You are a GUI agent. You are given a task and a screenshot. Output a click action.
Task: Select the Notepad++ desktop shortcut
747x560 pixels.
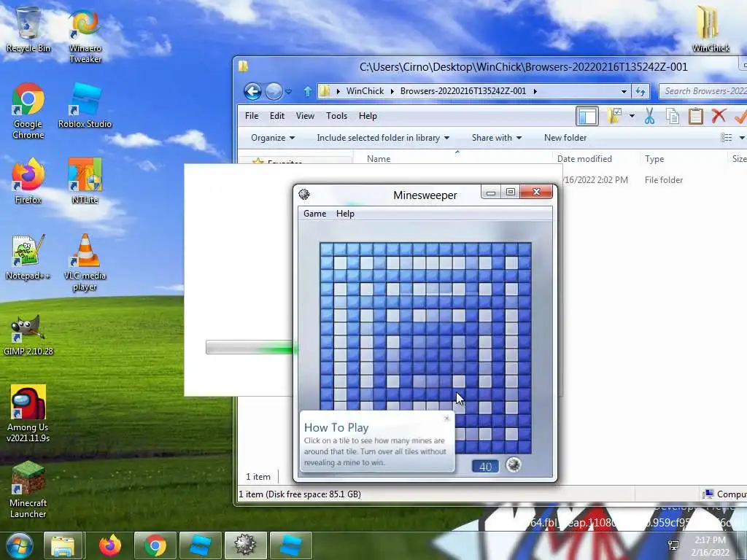[x=28, y=257]
